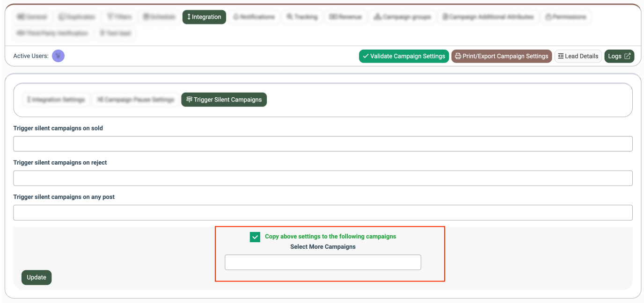This screenshot has height=303, width=644.
Task: Open the Trigger silent campaigns on reject selector
Action: coord(322,178)
